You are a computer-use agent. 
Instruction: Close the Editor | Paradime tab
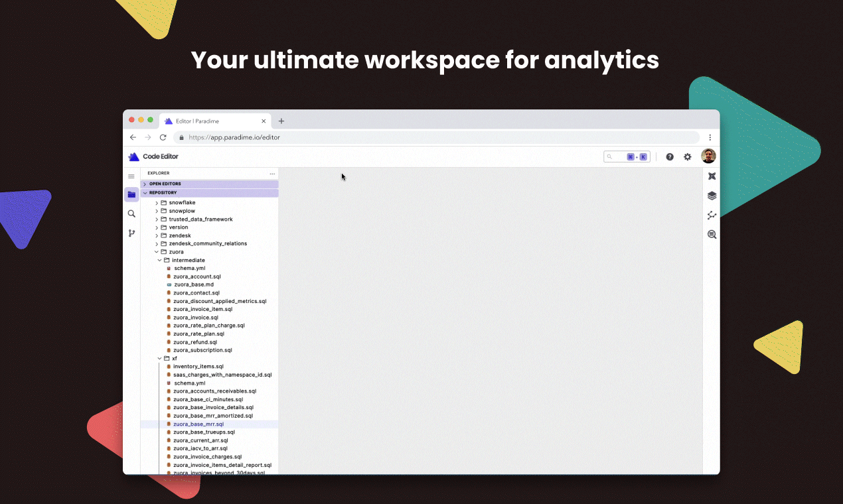point(264,121)
